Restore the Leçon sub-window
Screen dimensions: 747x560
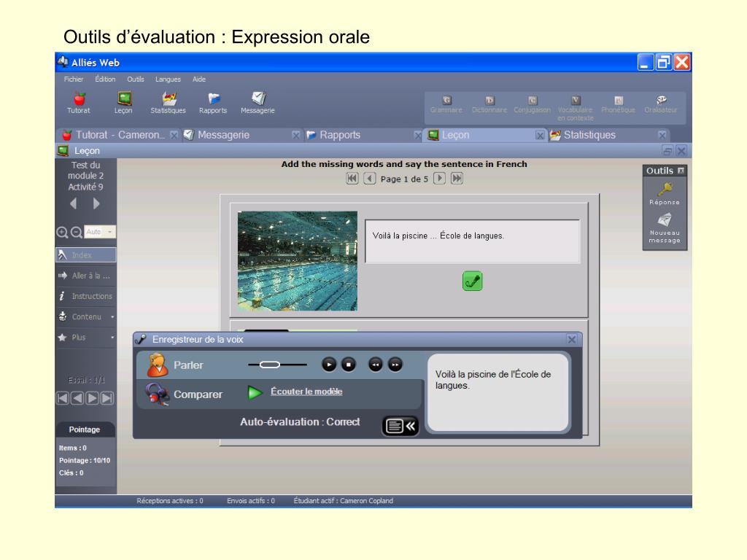click(x=667, y=151)
